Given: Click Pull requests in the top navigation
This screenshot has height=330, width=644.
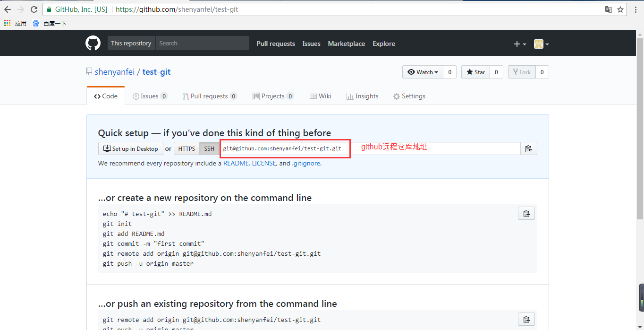Looking at the screenshot, I should [x=276, y=43].
